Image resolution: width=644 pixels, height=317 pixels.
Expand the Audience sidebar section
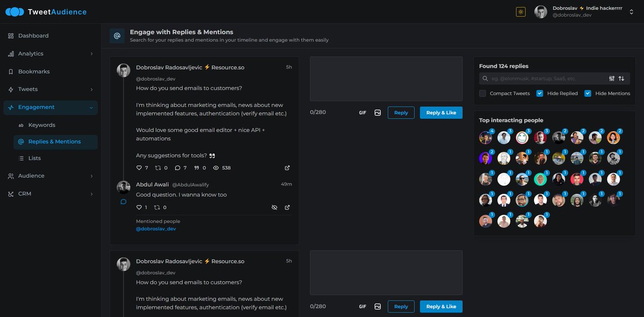tap(50, 176)
